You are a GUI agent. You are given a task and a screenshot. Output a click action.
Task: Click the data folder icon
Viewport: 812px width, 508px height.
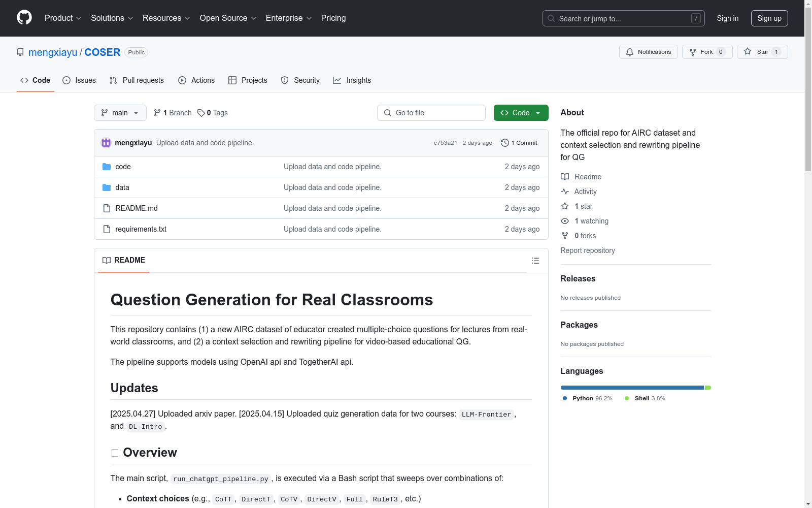pos(107,187)
